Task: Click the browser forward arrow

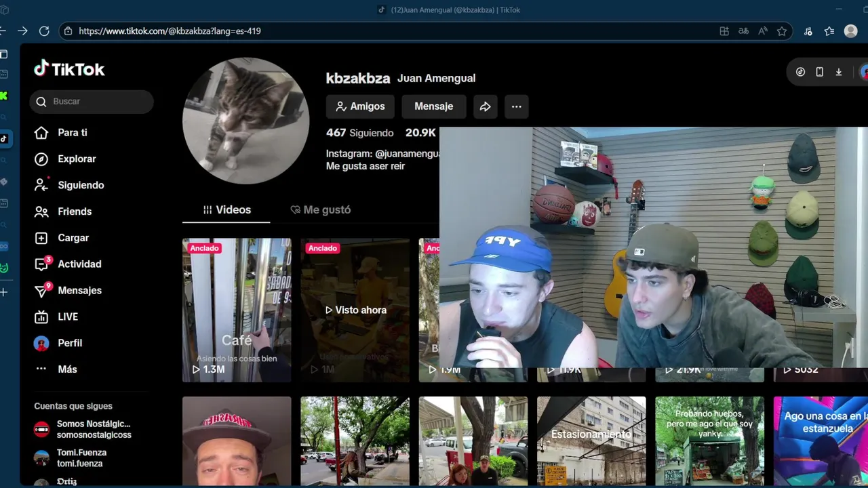Action: coord(22,31)
